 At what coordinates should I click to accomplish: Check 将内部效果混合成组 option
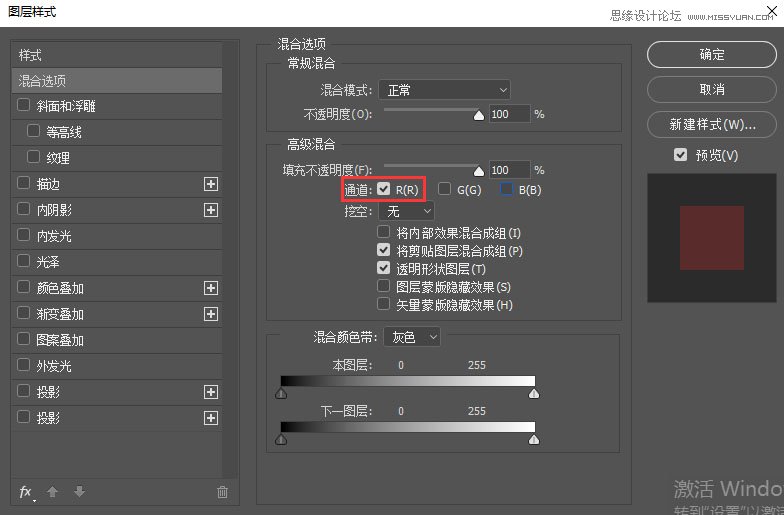pos(384,232)
